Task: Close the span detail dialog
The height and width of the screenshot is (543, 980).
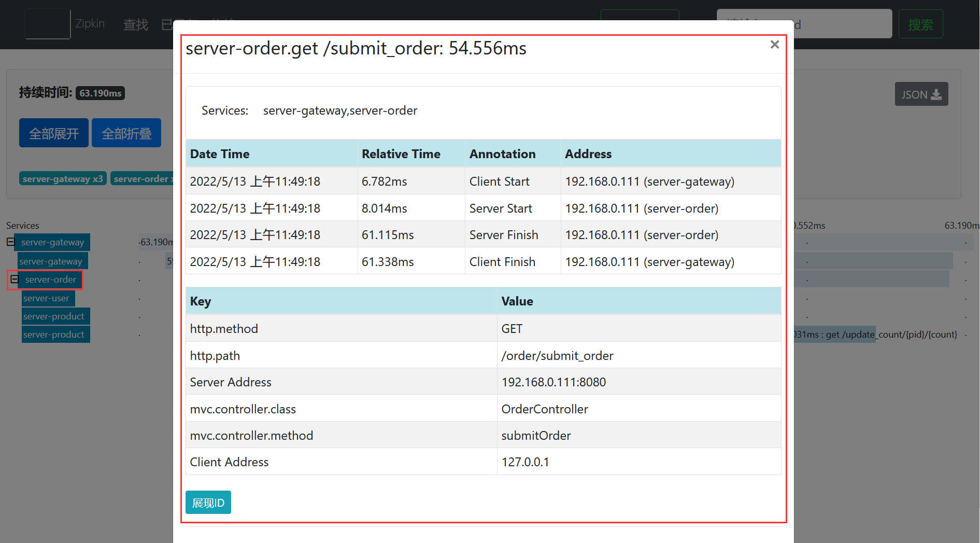Action: coord(774,45)
